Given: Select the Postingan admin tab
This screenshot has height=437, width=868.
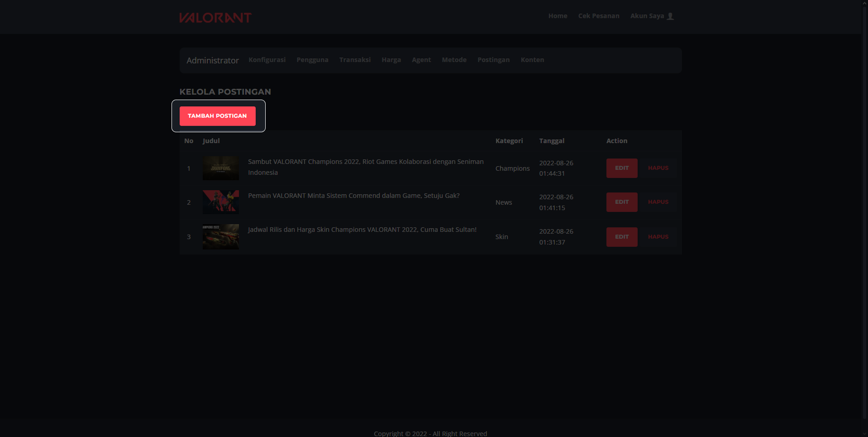Looking at the screenshot, I should [493, 60].
